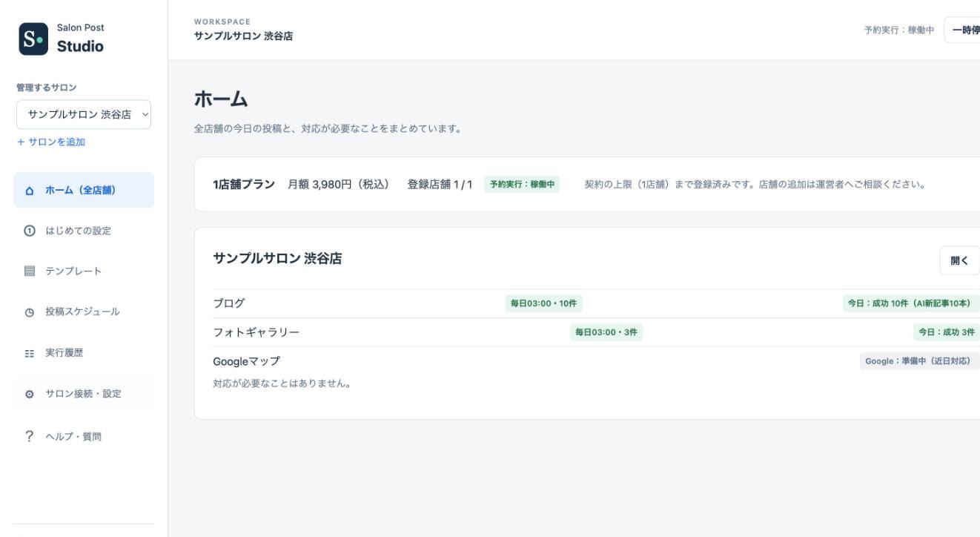The width and height of the screenshot is (980, 537).
Task: Click the 月額 3,980円（税込） price text
Action: pos(338,184)
